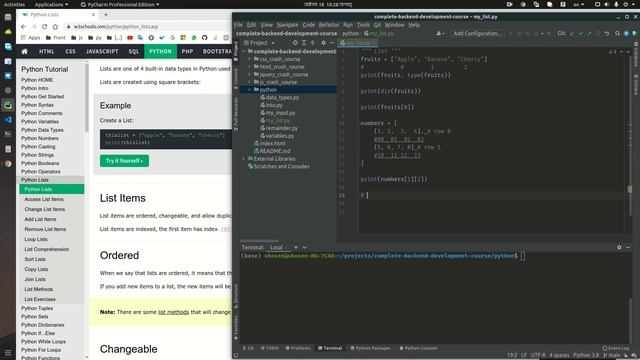Click Git commit checkmark icon
The width and height of the screenshot is (640, 360).
tap(580, 33)
